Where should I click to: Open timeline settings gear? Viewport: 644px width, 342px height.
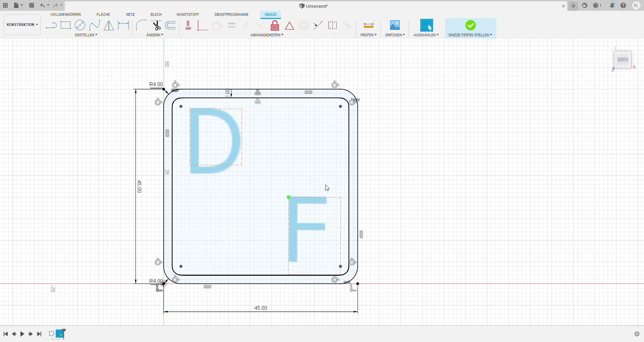tap(637, 334)
